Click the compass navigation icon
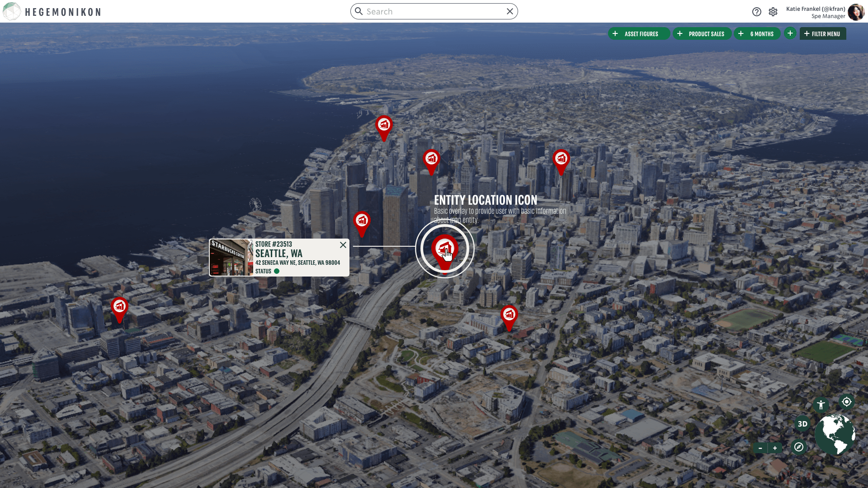This screenshot has width=868, height=488. click(x=799, y=447)
